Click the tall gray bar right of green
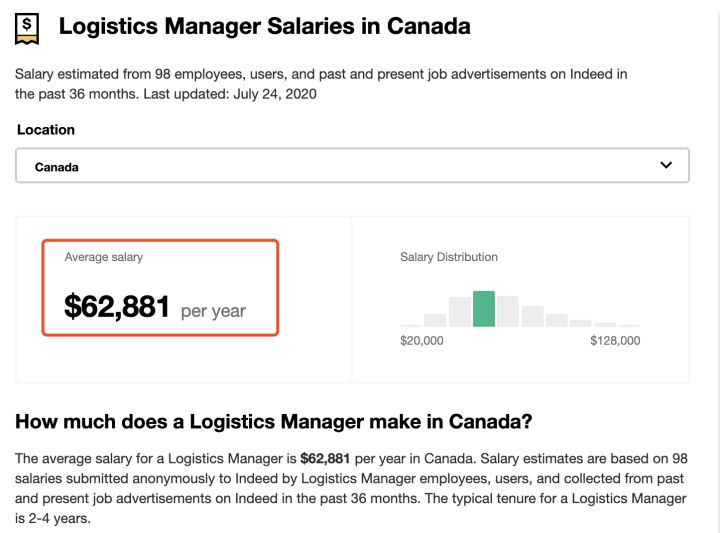720x533 pixels. coord(508,311)
